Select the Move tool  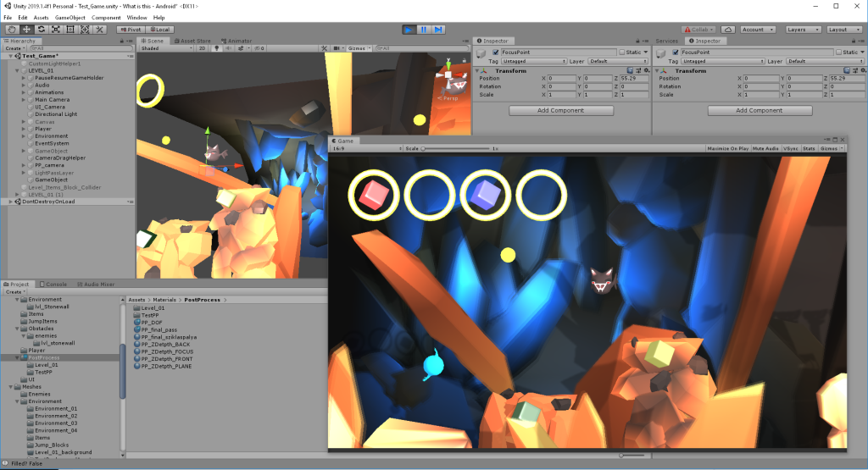click(26, 30)
